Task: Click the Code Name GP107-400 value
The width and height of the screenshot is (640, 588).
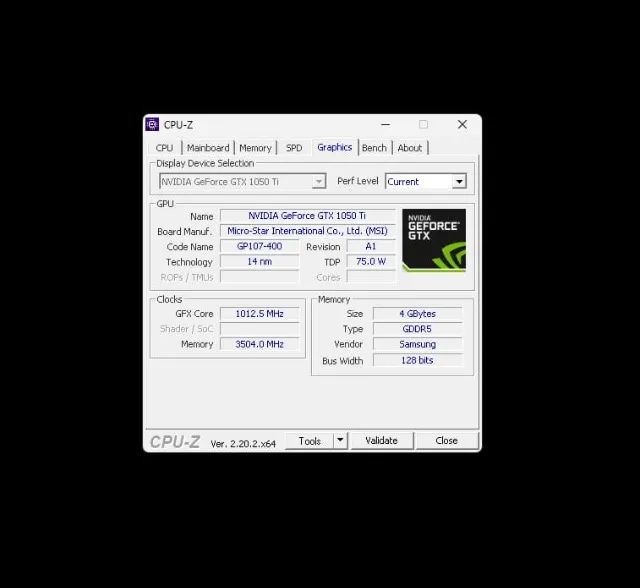Action: coord(260,246)
